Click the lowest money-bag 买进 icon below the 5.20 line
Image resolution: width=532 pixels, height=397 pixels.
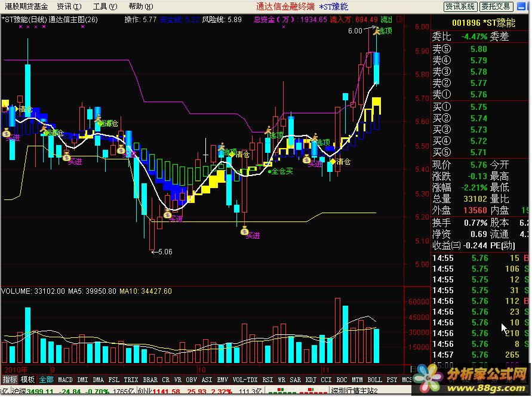[x=244, y=231]
